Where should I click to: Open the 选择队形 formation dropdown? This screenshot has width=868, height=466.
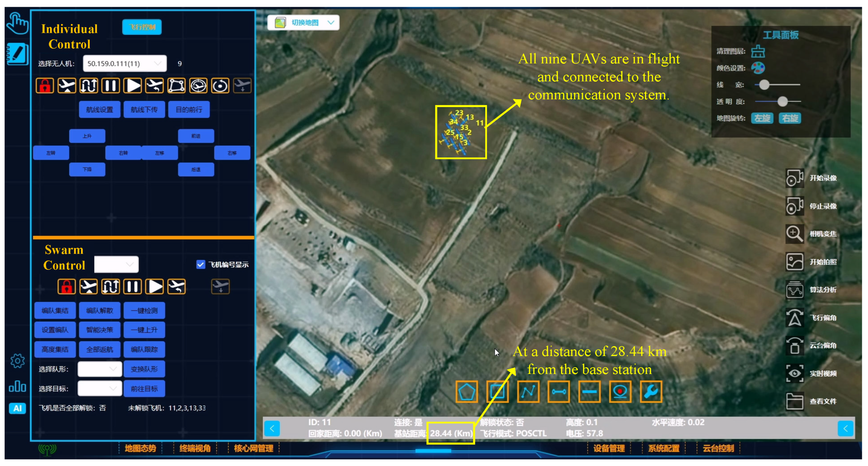(x=99, y=369)
